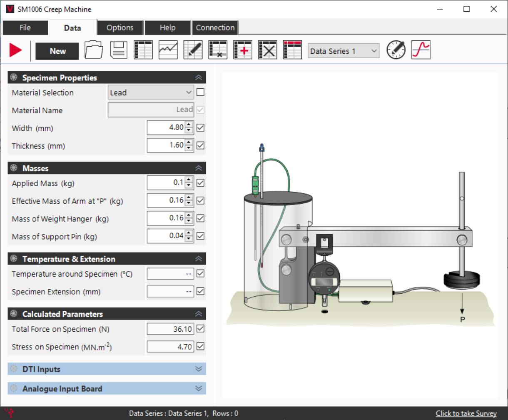This screenshot has height=420, width=508.
Task: Click the delete row table icon
Action: click(218, 50)
